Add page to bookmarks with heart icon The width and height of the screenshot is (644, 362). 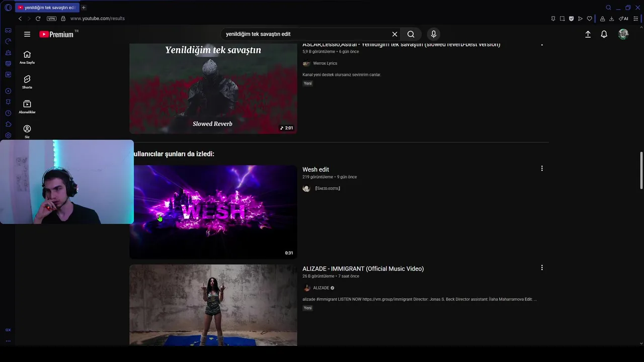pos(589,19)
